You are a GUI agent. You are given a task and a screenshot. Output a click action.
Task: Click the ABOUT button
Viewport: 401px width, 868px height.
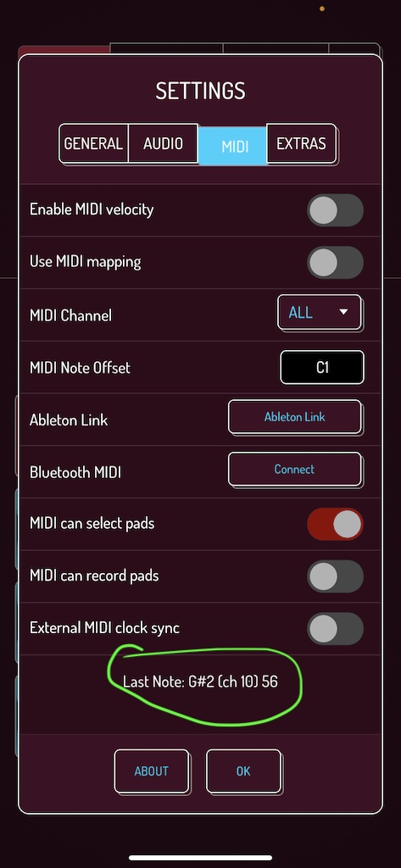[151, 771]
